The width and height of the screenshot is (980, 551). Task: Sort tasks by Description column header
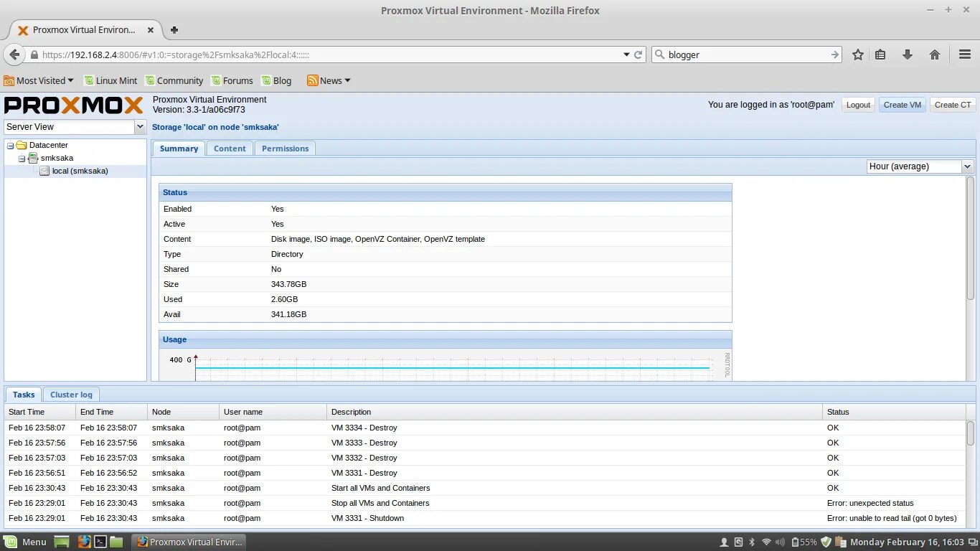point(575,412)
